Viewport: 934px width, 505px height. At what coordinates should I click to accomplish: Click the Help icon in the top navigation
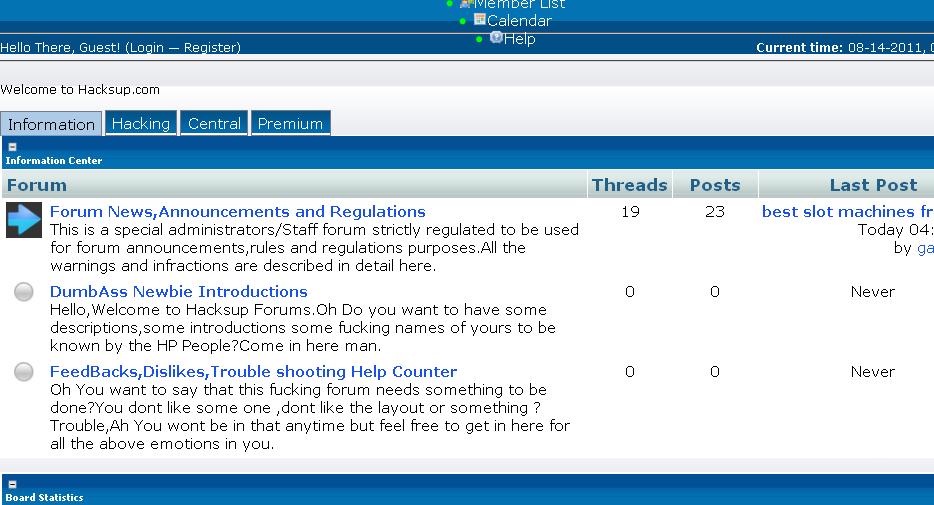coord(496,37)
